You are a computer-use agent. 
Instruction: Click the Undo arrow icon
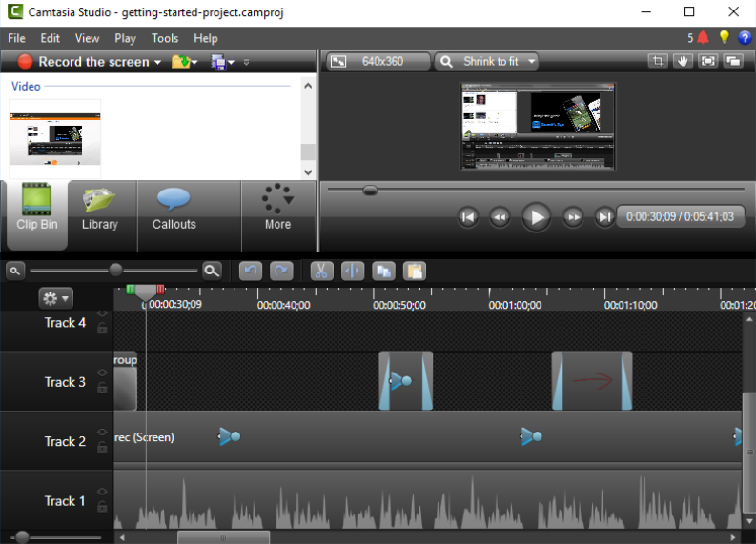click(251, 271)
